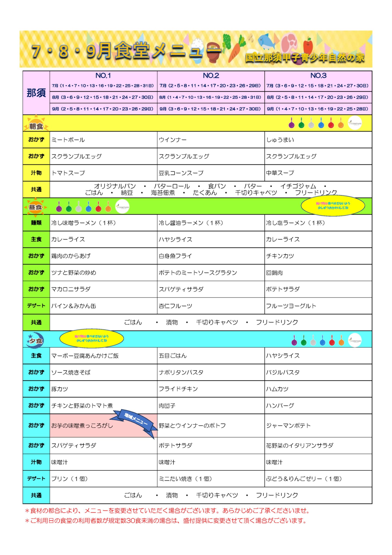The height and width of the screenshot is (555, 392).
Task: Click 花野菜のイタリアンサラダ cell
Action: (x=318, y=446)
